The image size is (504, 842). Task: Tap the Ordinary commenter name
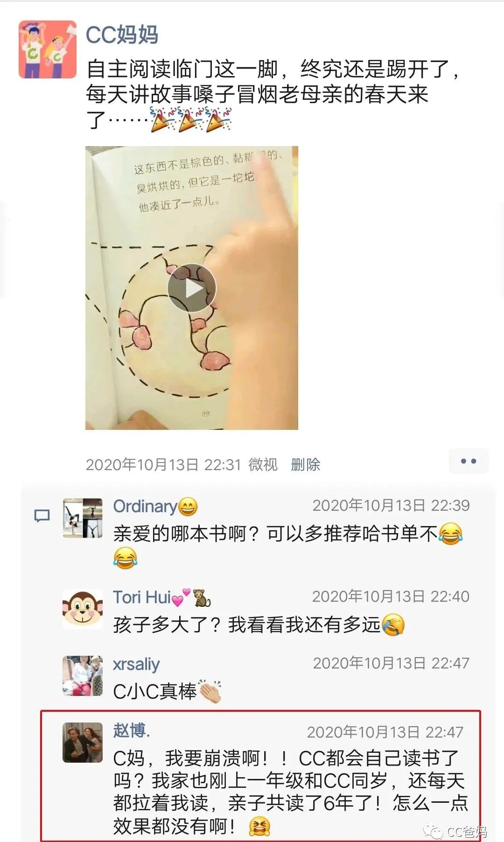tap(145, 506)
